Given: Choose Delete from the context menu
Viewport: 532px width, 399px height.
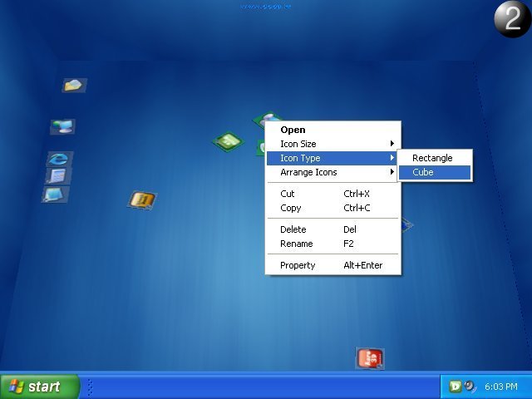Looking at the screenshot, I should pos(332,229).
